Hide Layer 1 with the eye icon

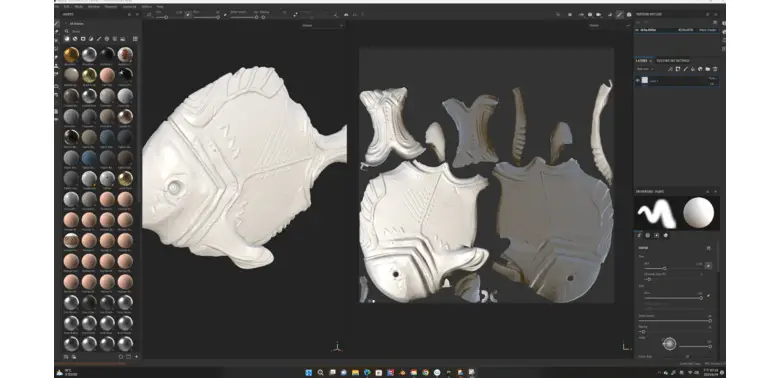point(638,80)
